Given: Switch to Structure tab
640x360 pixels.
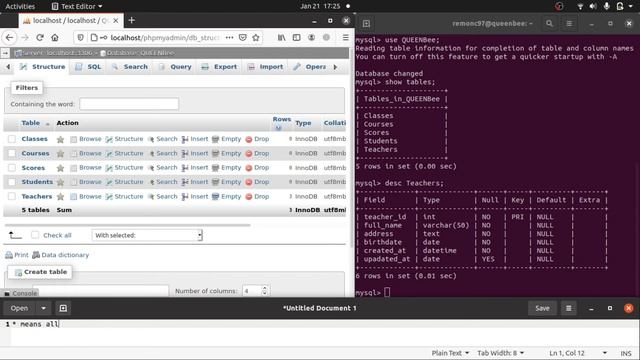Looking at the screenshot, I should 43,67.
